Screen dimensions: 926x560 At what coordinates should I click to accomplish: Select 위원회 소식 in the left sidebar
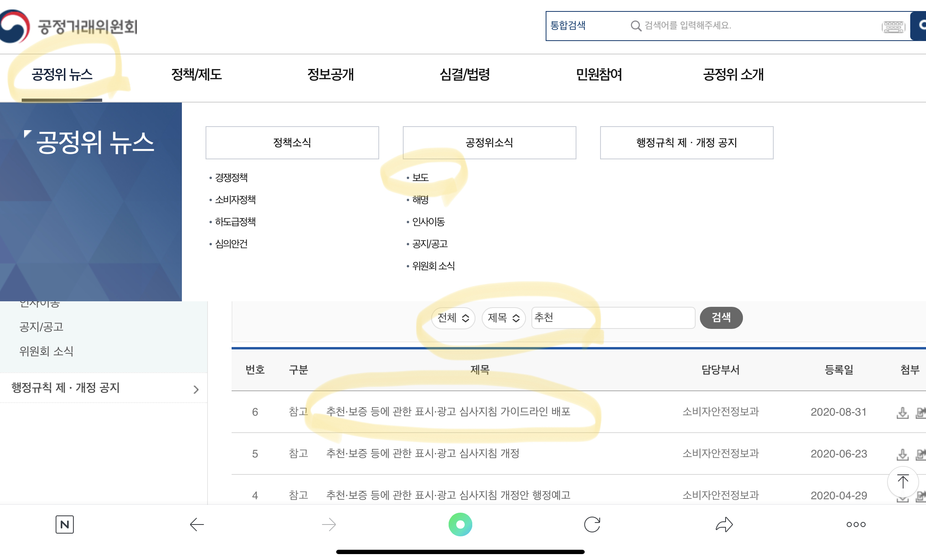[x=47, y=351]
